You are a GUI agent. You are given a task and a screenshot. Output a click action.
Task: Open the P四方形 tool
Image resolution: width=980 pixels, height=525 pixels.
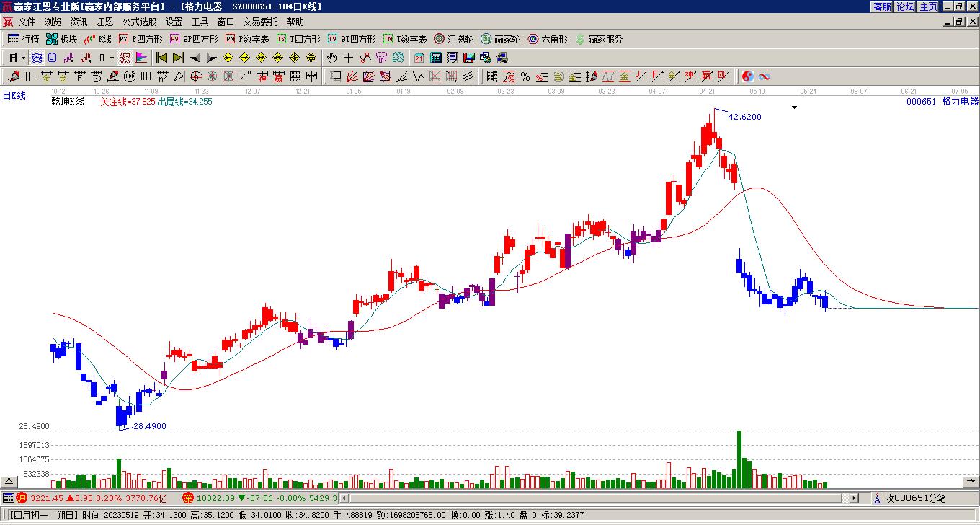pyautogui.click(x=141, y=39)
